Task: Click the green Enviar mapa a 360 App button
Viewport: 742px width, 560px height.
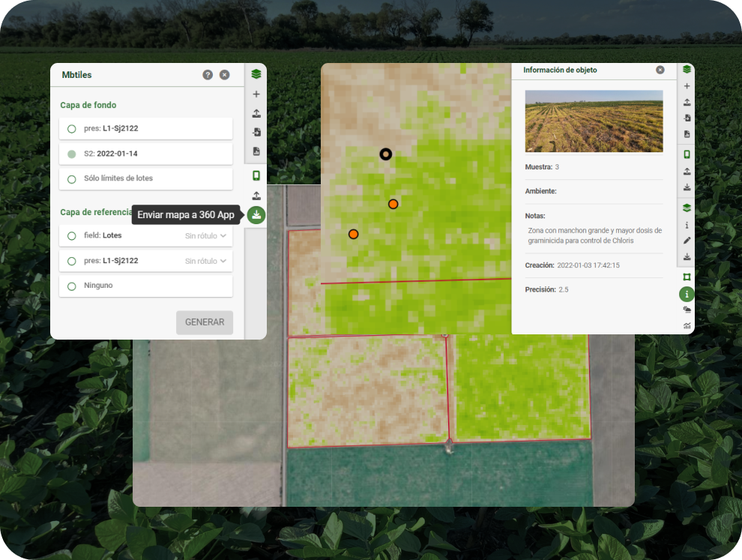Action: (x=256, y=215)
